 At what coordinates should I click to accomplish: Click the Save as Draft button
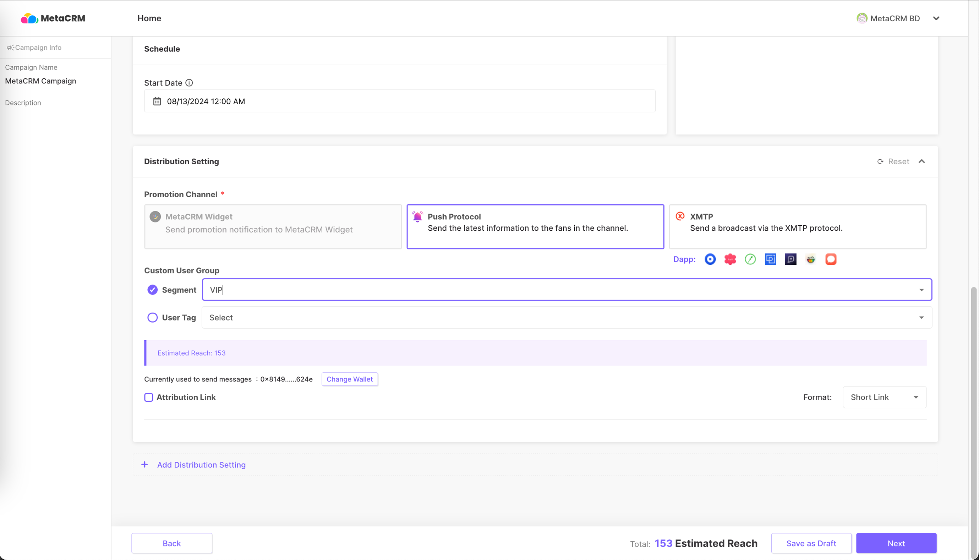(x=811, y=543)
